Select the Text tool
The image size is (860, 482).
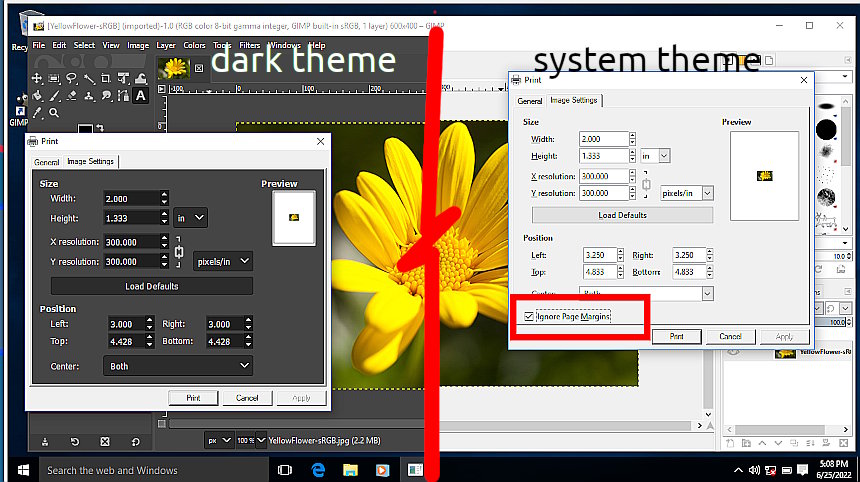(x=141, y=96)
